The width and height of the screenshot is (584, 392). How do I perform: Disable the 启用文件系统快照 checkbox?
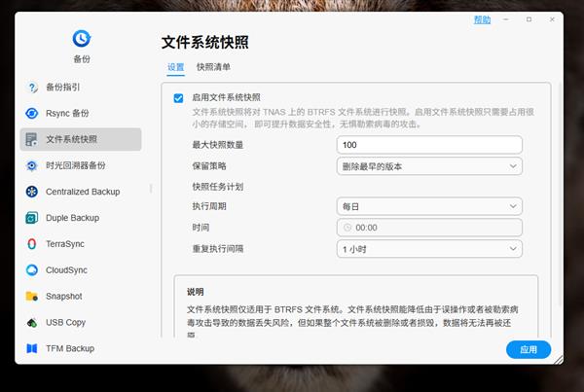(x=178, y=98)
